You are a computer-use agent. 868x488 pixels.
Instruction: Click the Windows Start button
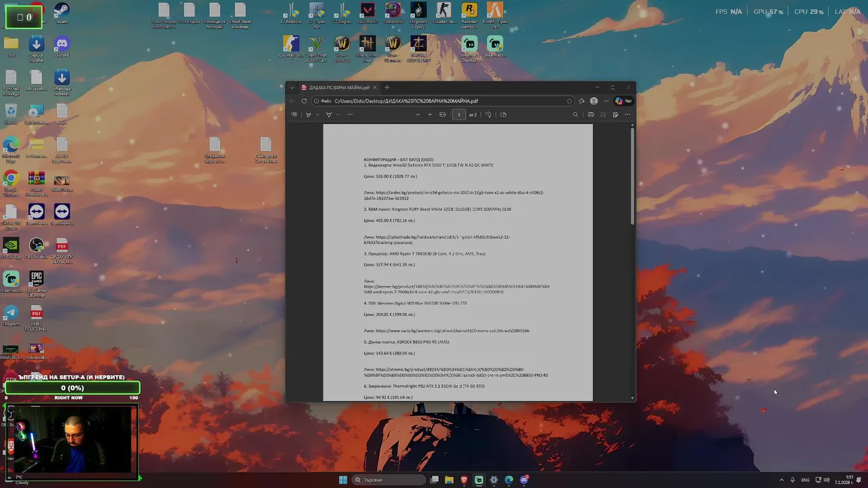343,480
